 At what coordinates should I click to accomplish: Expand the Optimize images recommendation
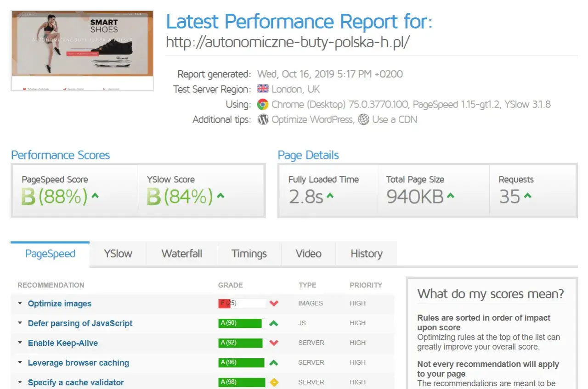[x=20, y=304]
